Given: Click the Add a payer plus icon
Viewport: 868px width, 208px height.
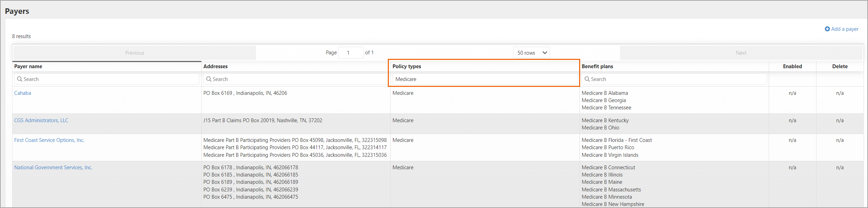Looking at the screenshot, I should point(827,29).
